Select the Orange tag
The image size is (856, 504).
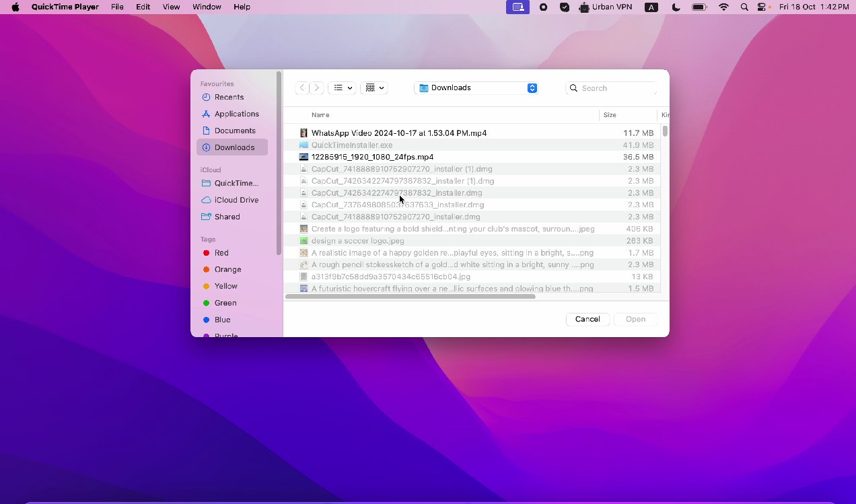point(232,269)
